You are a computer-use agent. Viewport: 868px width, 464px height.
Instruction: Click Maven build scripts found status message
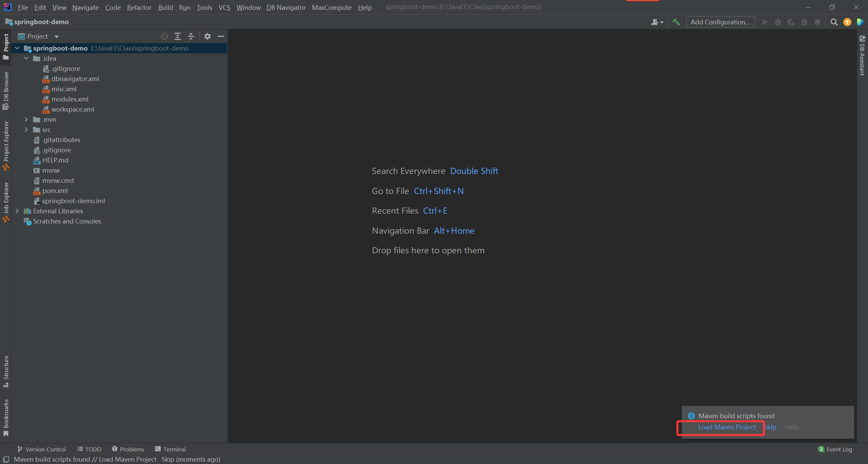click(x=117, y=459)
